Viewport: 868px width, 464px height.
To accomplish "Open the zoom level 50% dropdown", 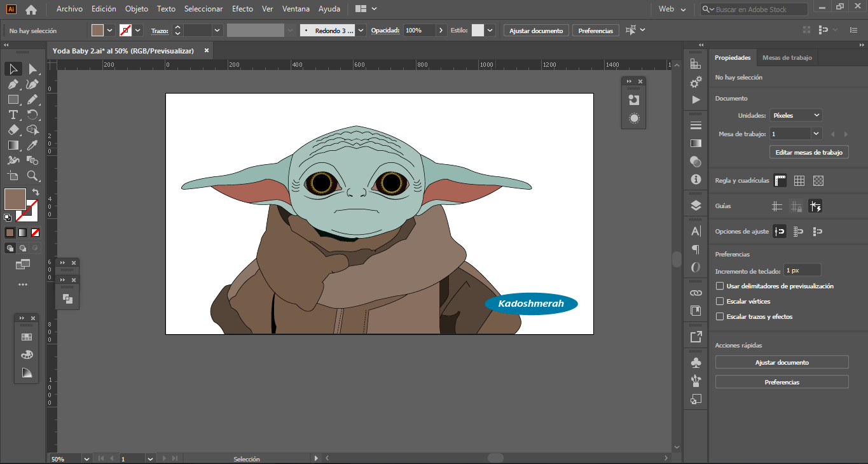I will click(86, 458).
